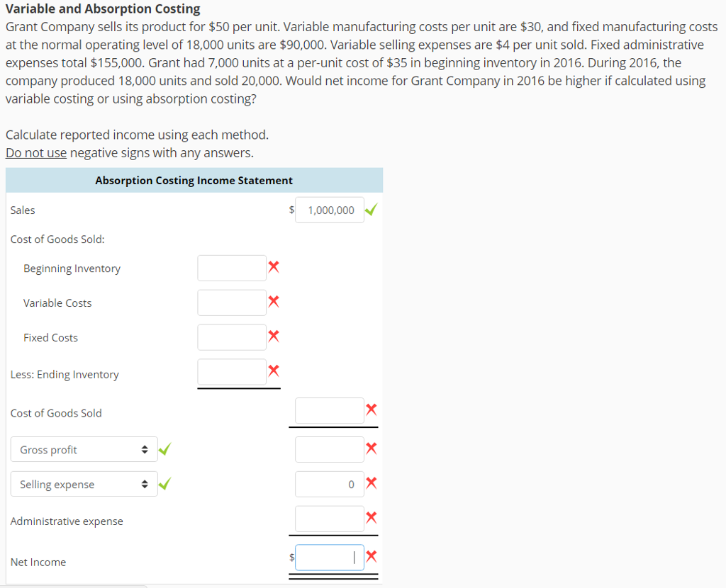Click the Gross profit amount field
726x588 pixels.
[x=330, y=449]
